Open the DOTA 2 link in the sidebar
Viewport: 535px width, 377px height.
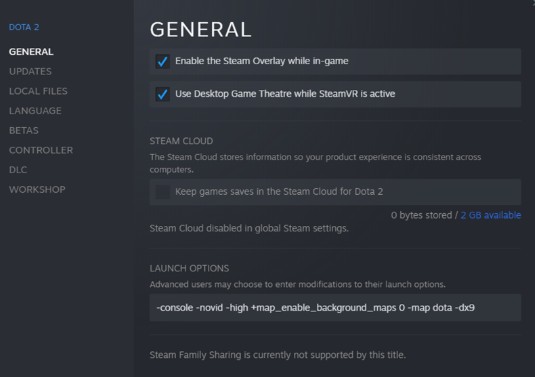(x=24, y=27)
